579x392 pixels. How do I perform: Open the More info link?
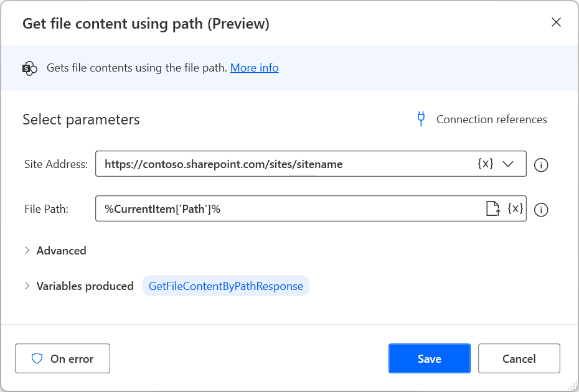pyautogui.click(x=254, y=67)
